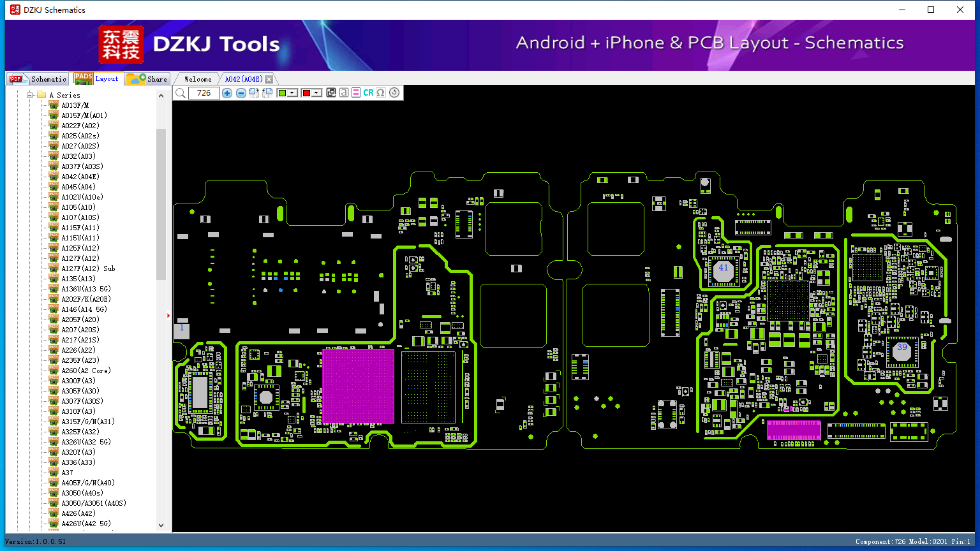Click the blue minus zoom-out icon
Screen dimensions: 980x551
pyautogui.click(x=241, y=93)
